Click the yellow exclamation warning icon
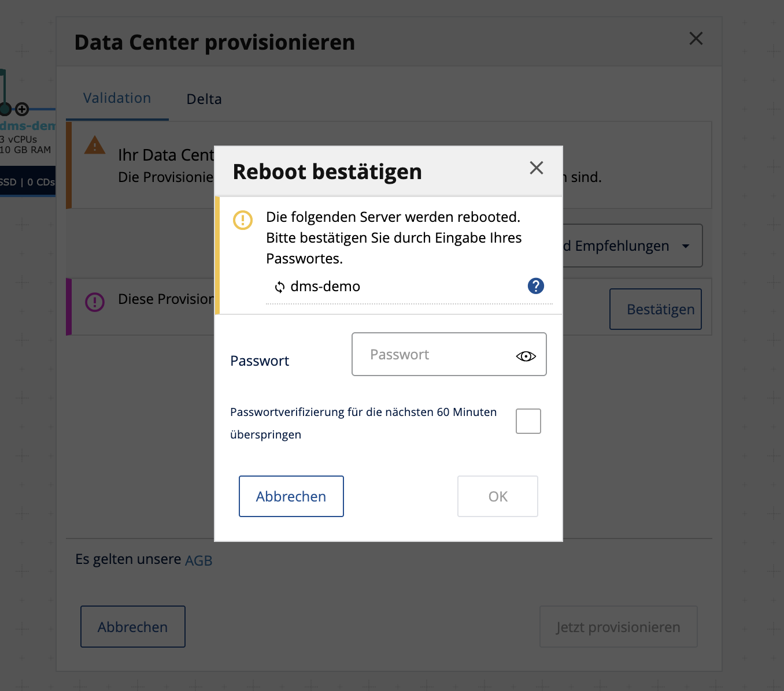The height and width of the screenshot is (691, 784). pyautogui.click(x=243, y=220)
